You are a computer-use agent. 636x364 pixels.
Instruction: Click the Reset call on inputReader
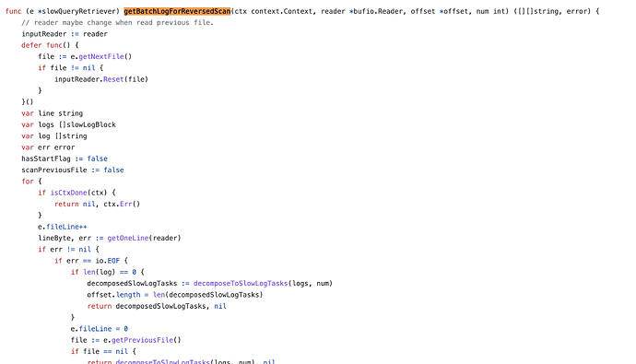(x=113, y=79)
